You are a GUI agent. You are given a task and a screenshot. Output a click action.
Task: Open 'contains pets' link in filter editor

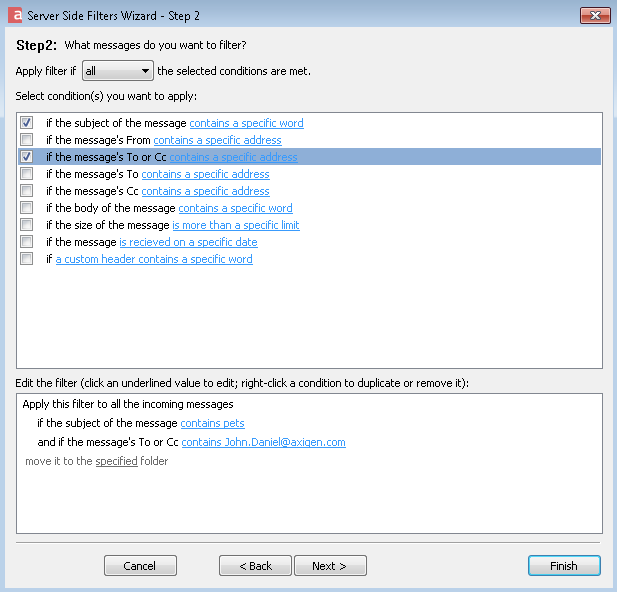(212, 423)
